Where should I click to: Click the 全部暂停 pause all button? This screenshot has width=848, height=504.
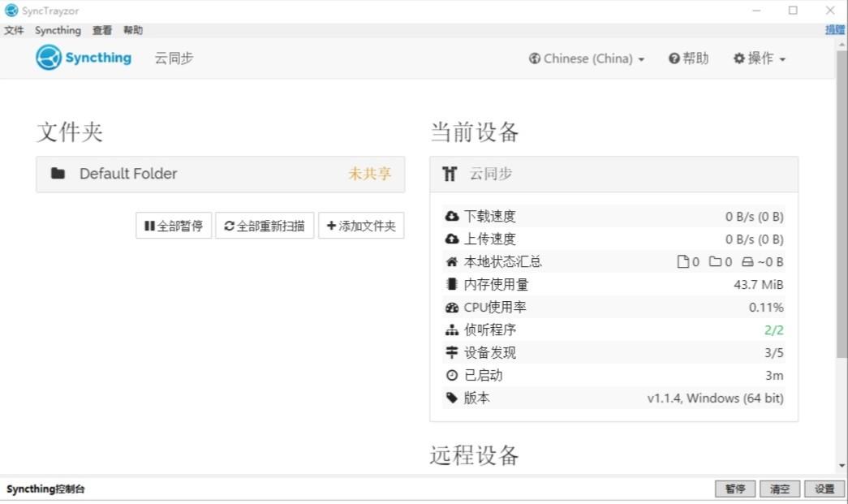click(174, 226)
